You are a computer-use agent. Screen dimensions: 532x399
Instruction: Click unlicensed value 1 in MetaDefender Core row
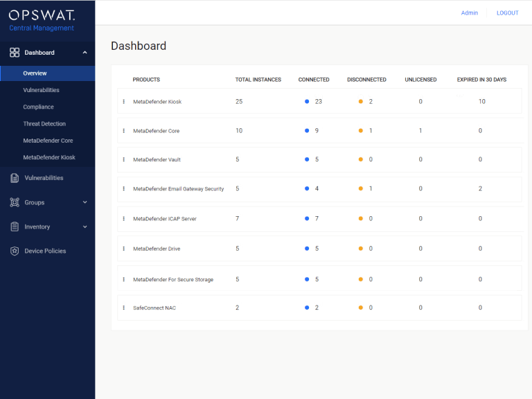click(420, 131)
